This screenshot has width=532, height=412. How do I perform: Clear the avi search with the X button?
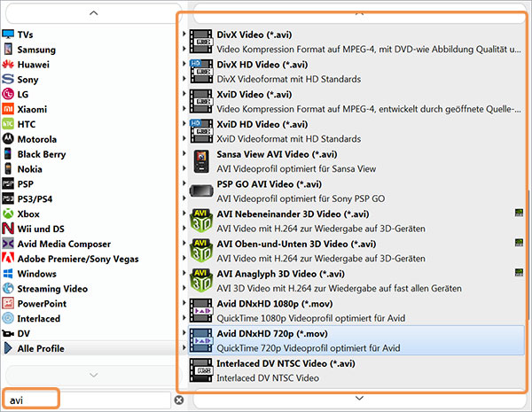(179, 400)
